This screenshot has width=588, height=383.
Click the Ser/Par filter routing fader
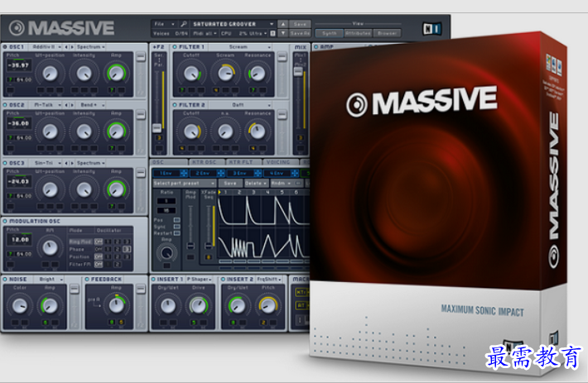point(157,128)
